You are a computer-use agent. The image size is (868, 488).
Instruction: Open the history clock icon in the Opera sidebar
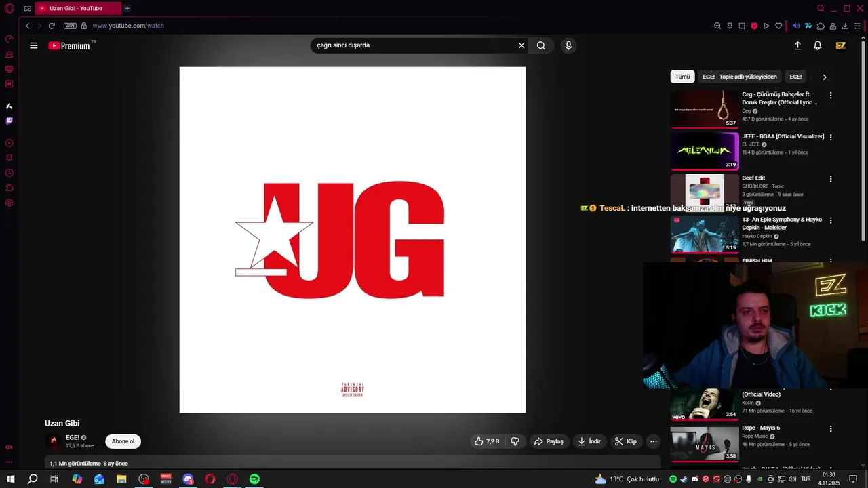point(9,173)
